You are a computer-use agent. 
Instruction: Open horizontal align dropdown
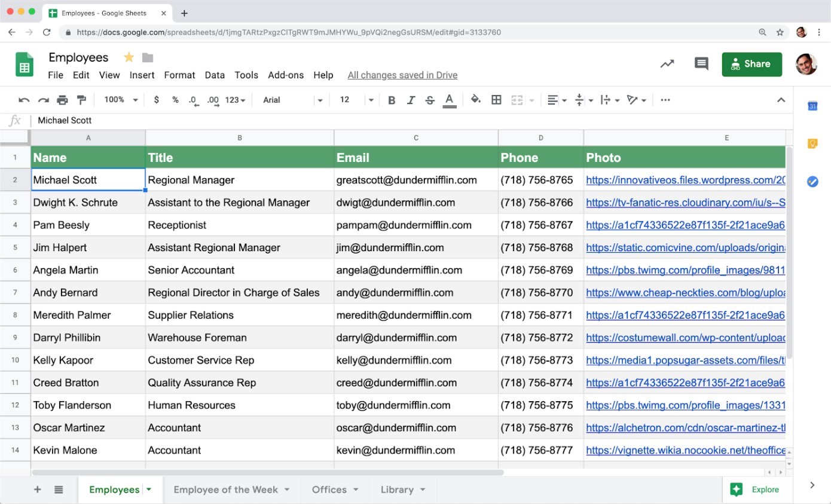(x=557, y=100)
